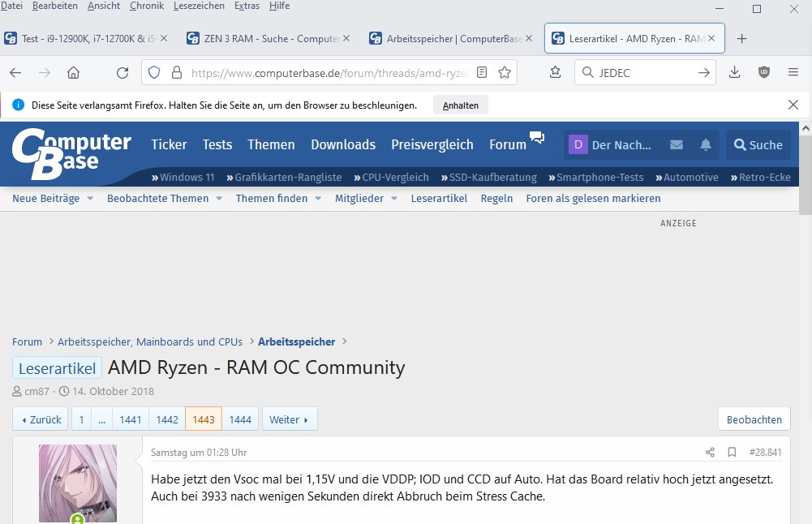812x524 pixels.
Task: Open the thread author cm87 profile
Action: pos(37,391)
